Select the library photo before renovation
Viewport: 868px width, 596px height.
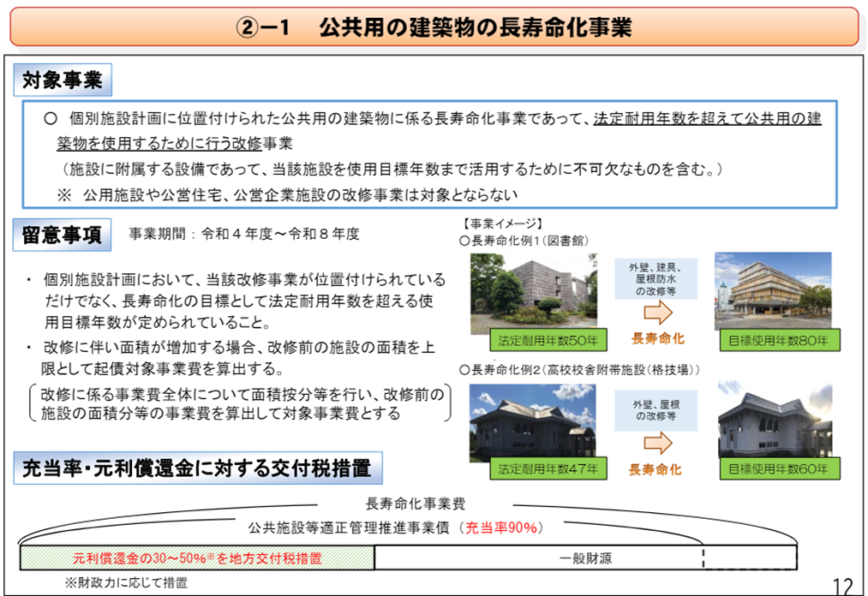(x=528, y=294)
